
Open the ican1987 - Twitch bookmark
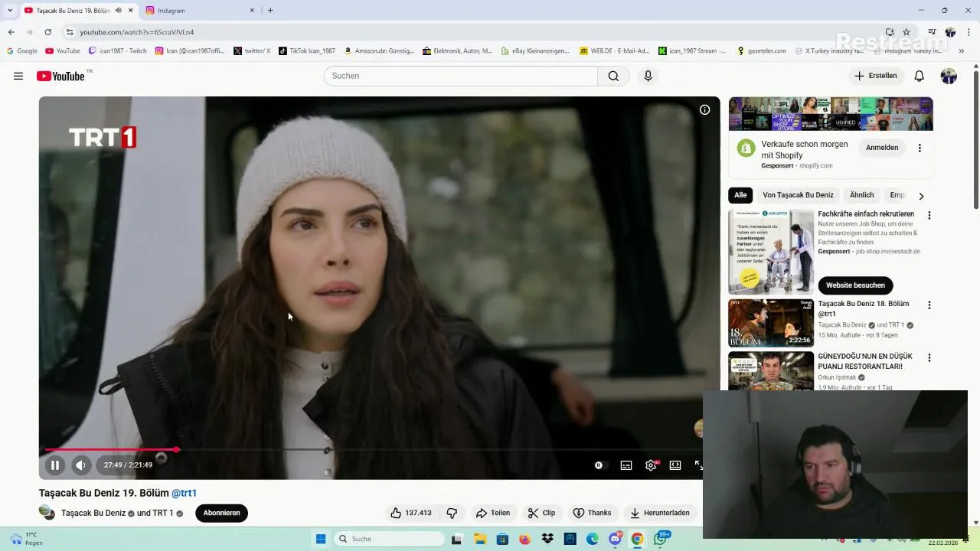pyautogui.click(x=117, y=51)
